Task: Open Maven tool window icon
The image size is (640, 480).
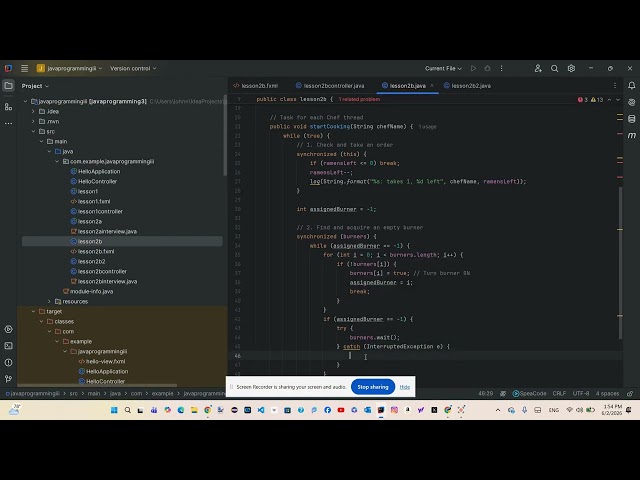Action: coord(631,135)
